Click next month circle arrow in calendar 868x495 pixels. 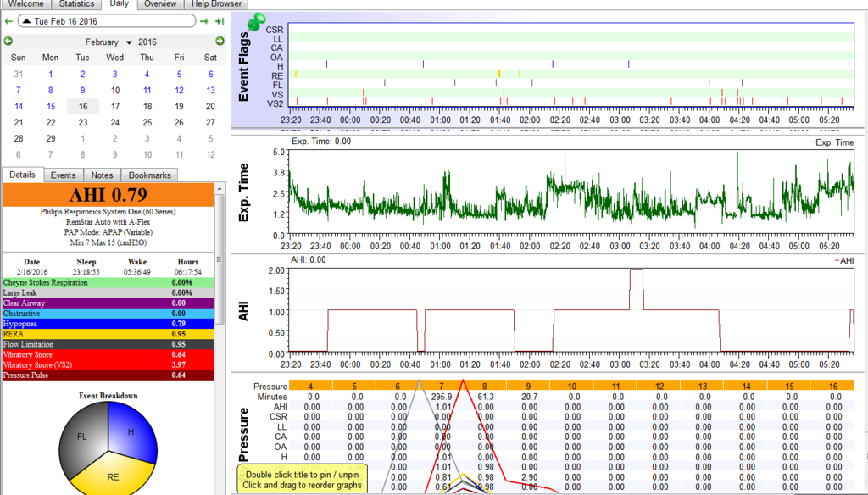[220, 42]
